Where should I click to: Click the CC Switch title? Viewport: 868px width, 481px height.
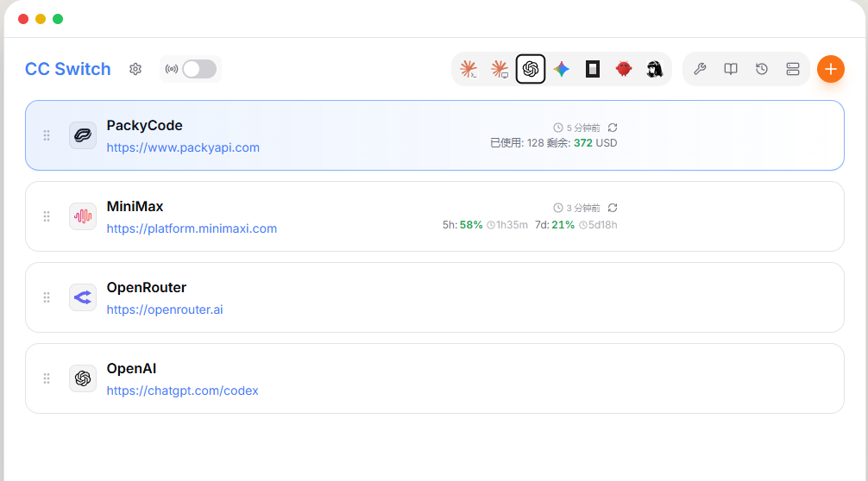68,69
